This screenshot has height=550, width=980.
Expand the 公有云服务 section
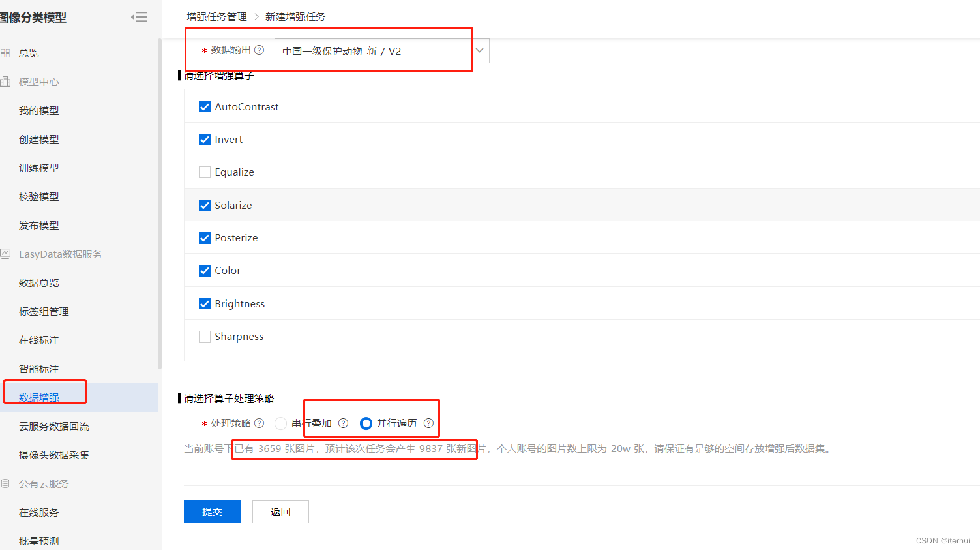(44, 483)
